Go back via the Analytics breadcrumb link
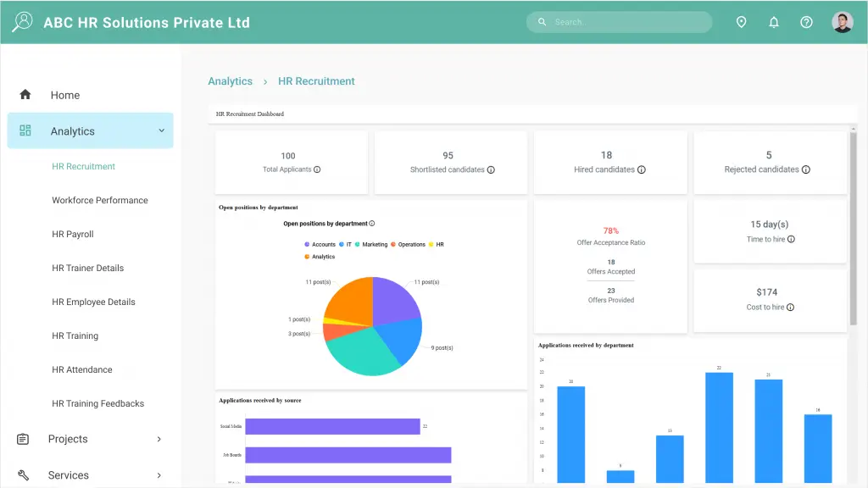Viewport: 868px width, 488px height. (x=230, y=80)
